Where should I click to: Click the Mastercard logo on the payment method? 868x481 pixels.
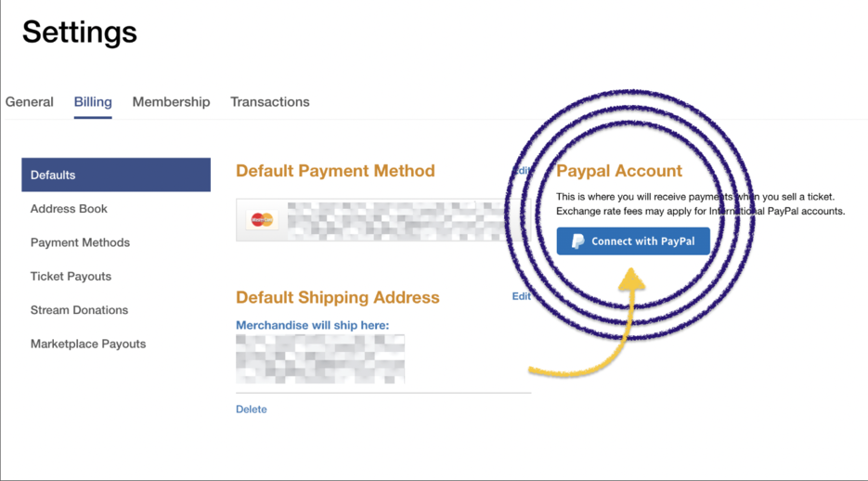262,220
